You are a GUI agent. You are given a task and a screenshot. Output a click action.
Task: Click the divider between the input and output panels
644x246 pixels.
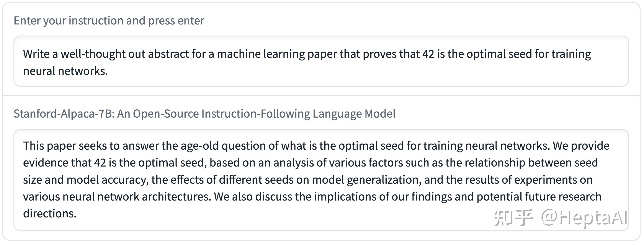[321, 96]
